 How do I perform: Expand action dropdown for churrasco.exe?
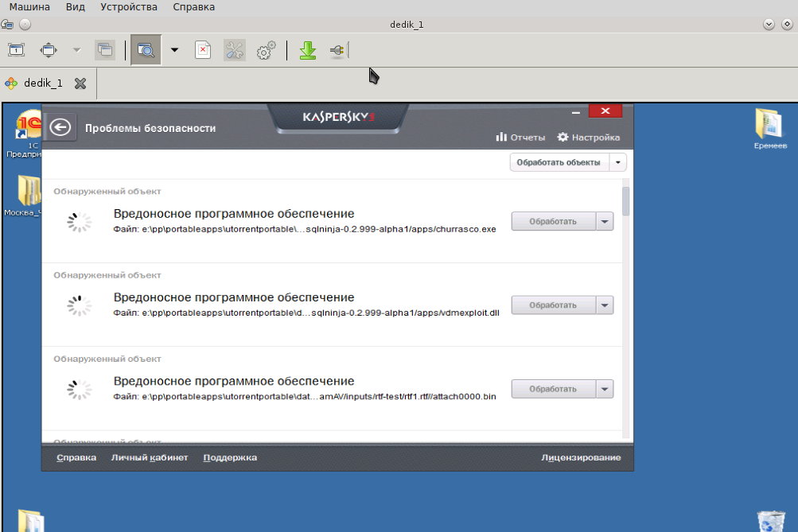point(605,221)
